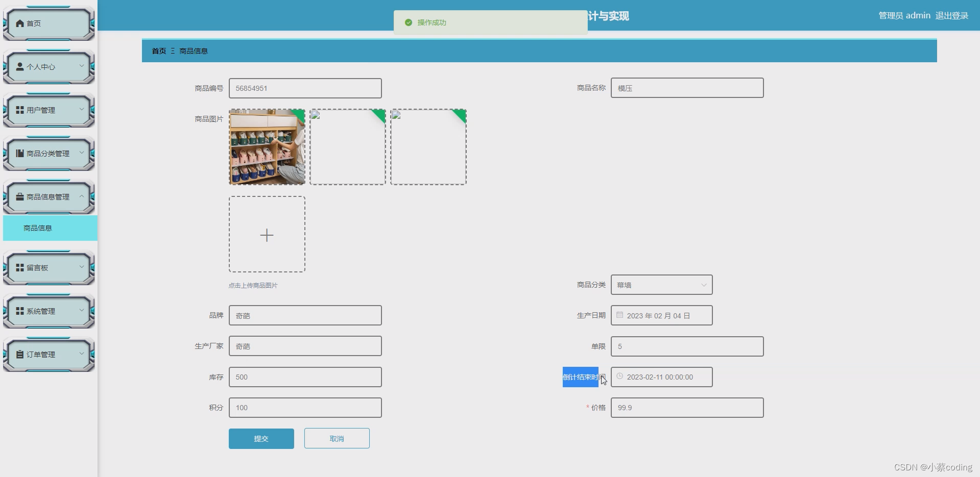Click the grid icon beside 用户管理
The image size is (980, 477).
(20, 110)
